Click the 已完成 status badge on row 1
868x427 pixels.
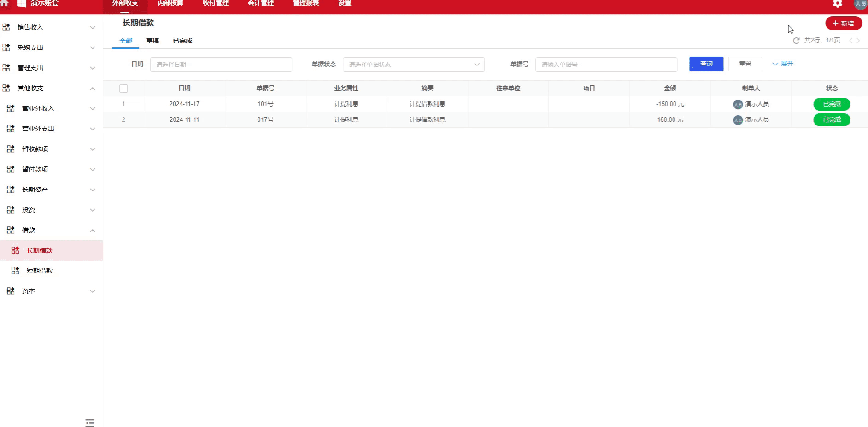(832, 104)
